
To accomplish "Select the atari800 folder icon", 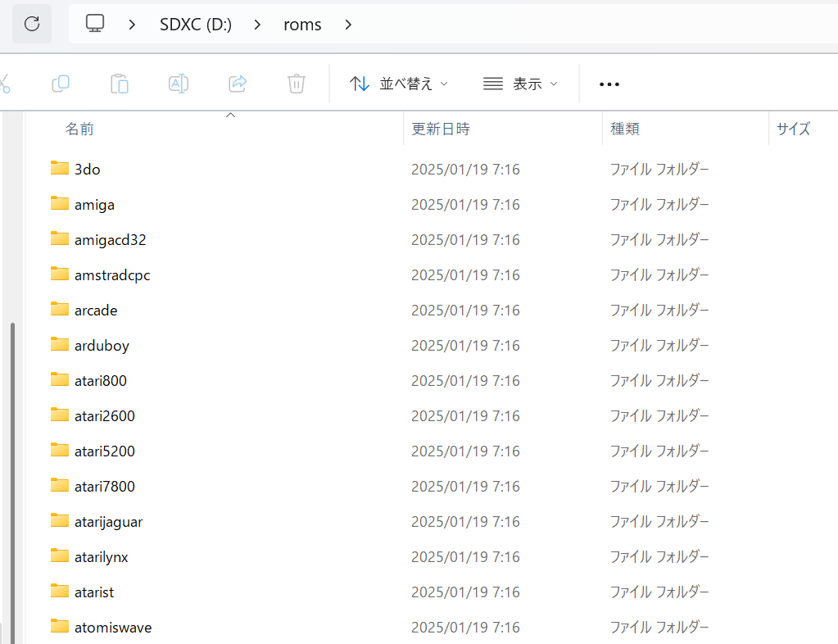I will [x=60, y=379].
